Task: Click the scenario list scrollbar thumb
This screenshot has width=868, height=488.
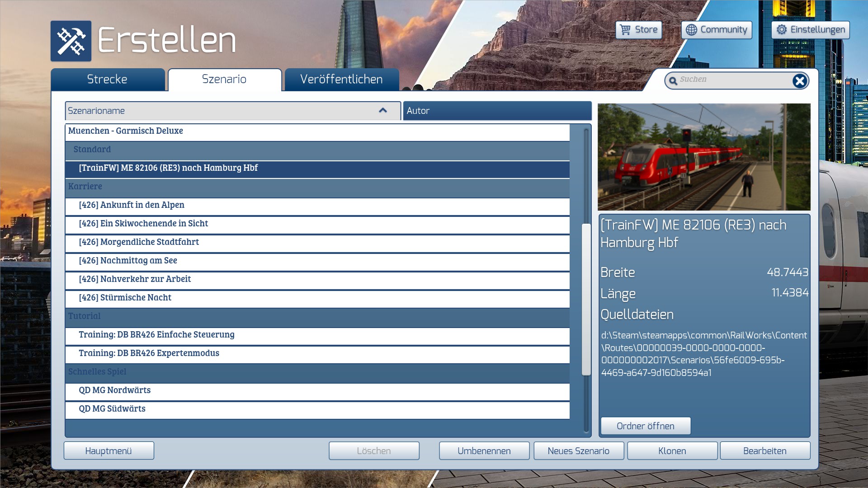Action: point(586,299)
